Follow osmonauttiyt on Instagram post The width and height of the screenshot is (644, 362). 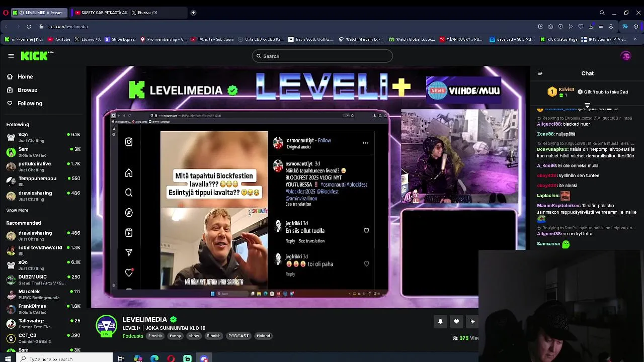(325, 140)
